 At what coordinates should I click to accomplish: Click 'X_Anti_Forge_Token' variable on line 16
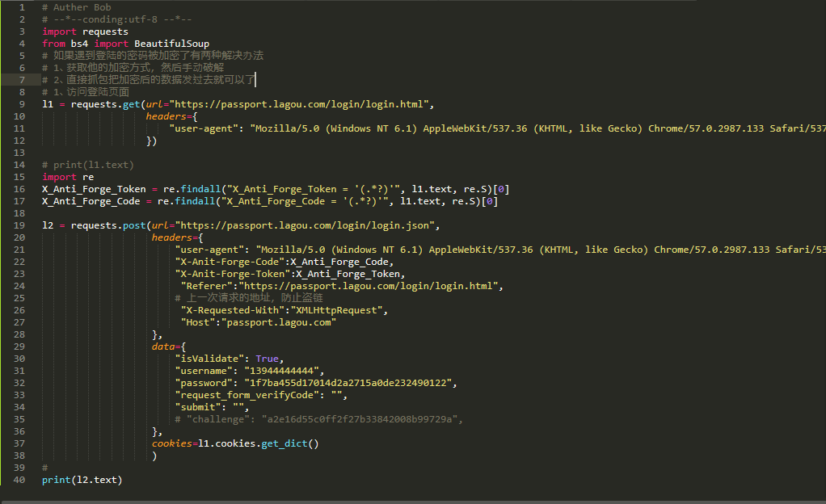tap(94, 189)
